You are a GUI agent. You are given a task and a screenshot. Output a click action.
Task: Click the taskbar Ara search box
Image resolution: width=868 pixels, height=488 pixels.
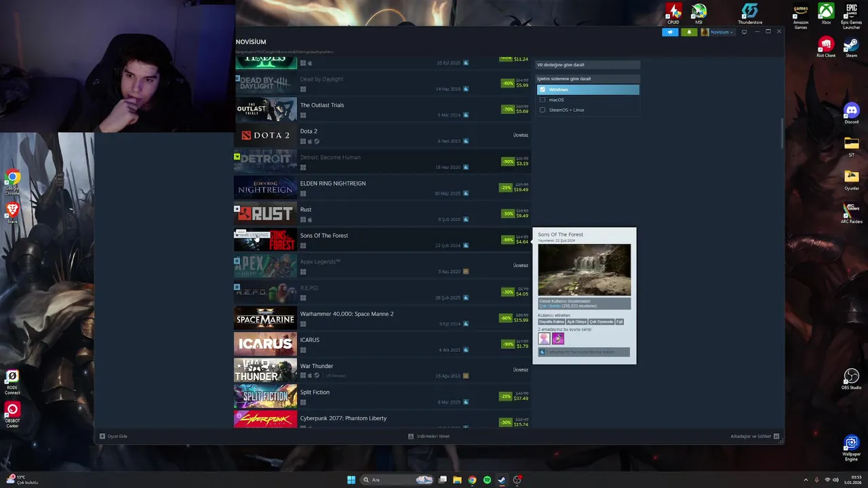[x=397, y=480]
